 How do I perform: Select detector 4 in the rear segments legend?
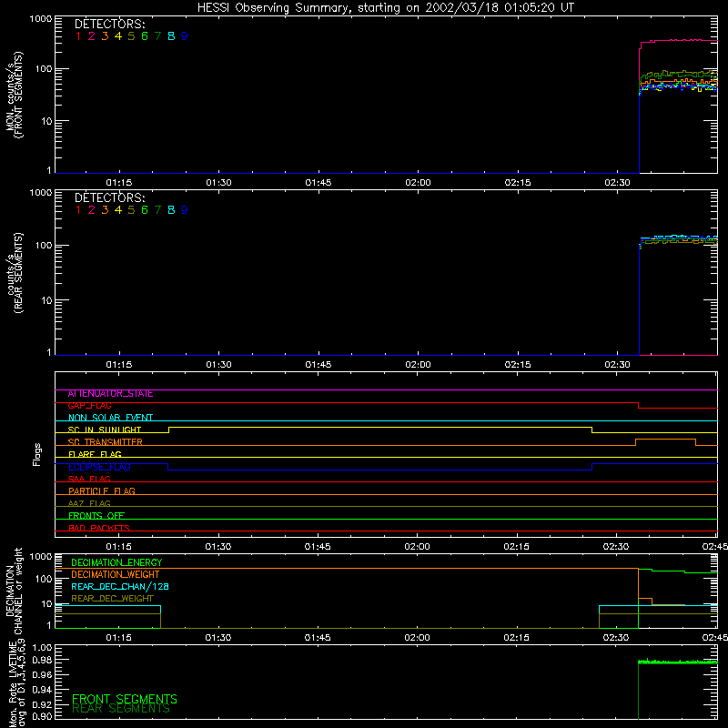pos(118,210)
